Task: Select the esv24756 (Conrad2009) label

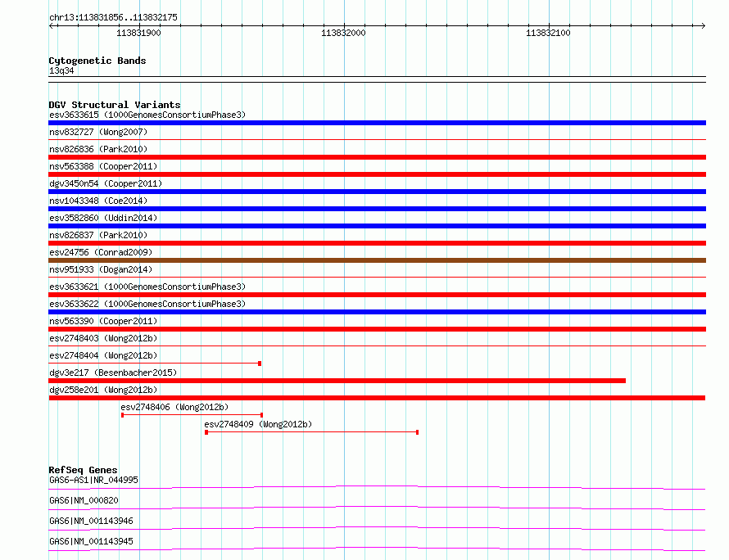Action: (x=101, y=252)
